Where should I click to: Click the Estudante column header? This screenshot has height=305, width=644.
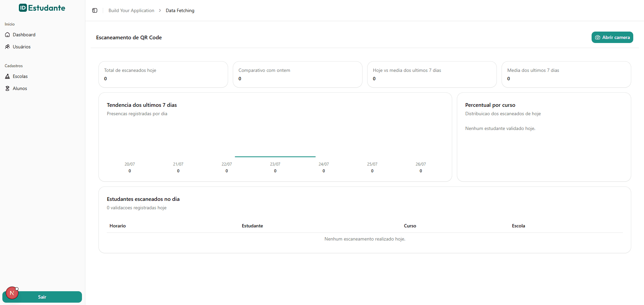tap(252, 226)
